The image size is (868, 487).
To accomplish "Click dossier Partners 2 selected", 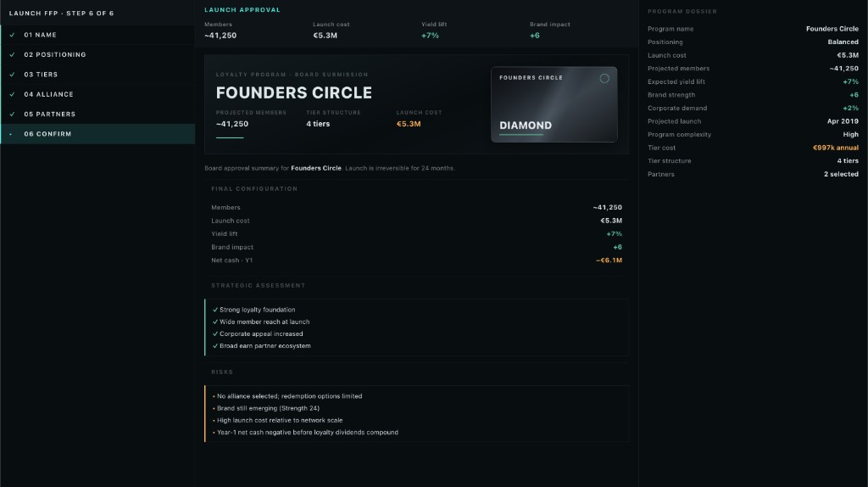I will [x=841, y=174].
